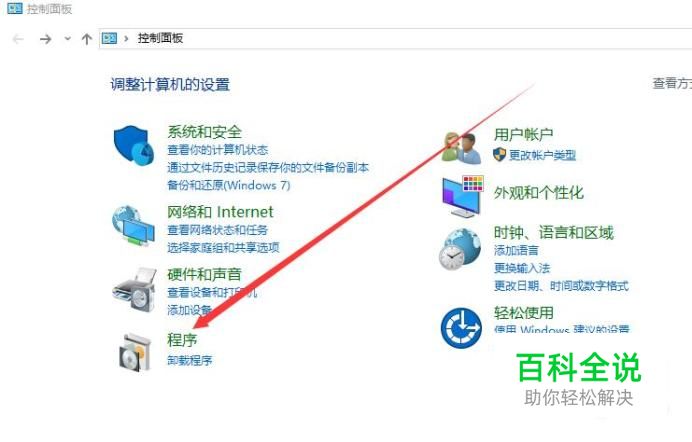This screenshot has width=692, height=442.
Task: Click the Appearance and Personalization monitor icon
Action: coord(463,196)
